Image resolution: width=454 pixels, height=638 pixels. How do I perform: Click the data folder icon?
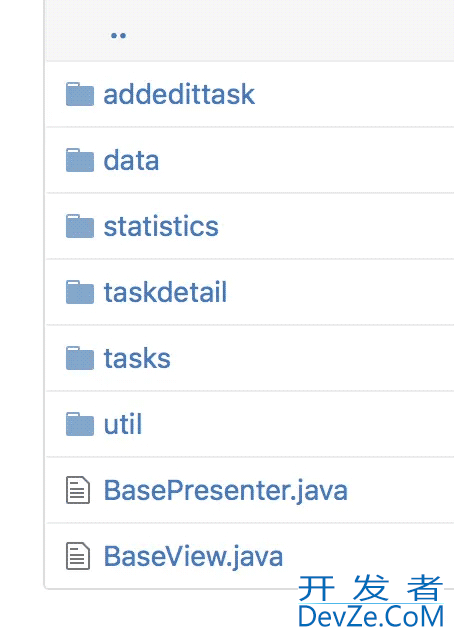(80, 160)
